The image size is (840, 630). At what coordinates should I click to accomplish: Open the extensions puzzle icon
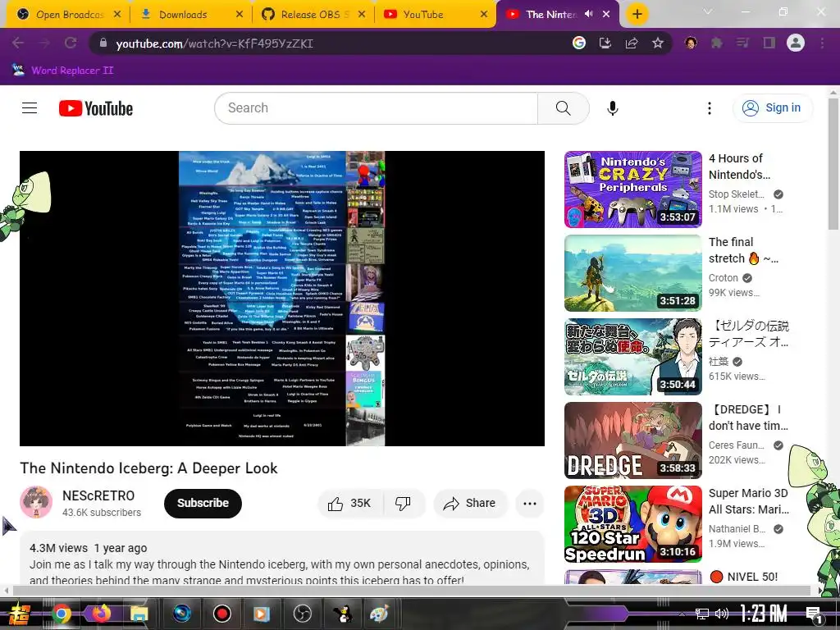point(716,43)
